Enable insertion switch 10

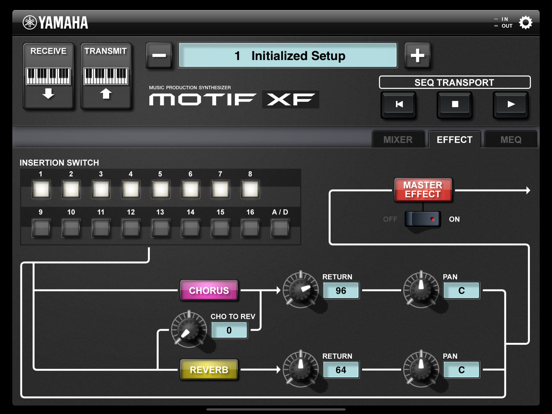[x=71, y=228]
